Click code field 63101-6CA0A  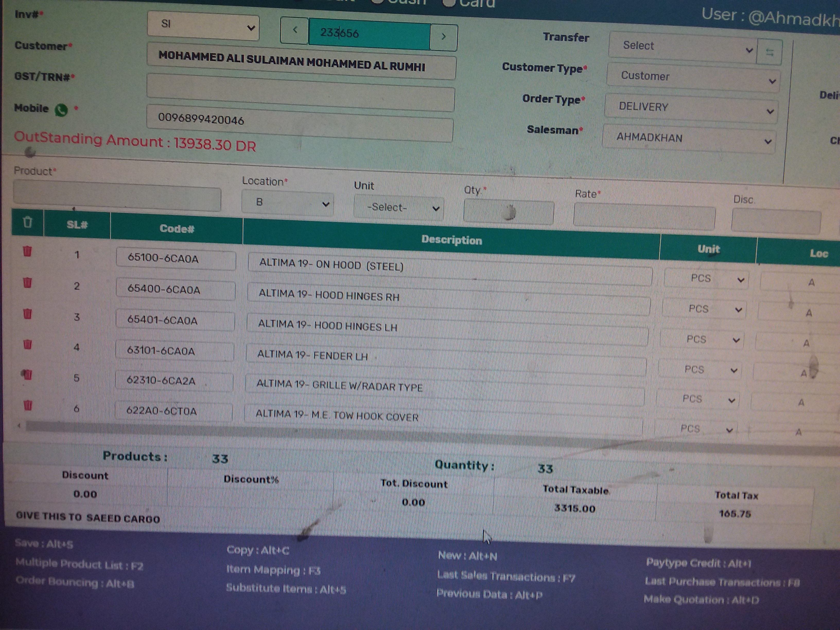(175, 351)
